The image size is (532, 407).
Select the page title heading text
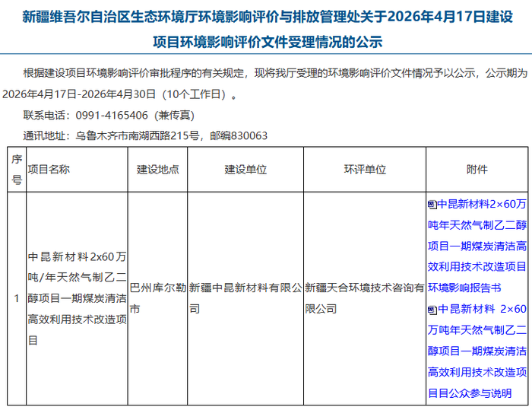(268, 29)
